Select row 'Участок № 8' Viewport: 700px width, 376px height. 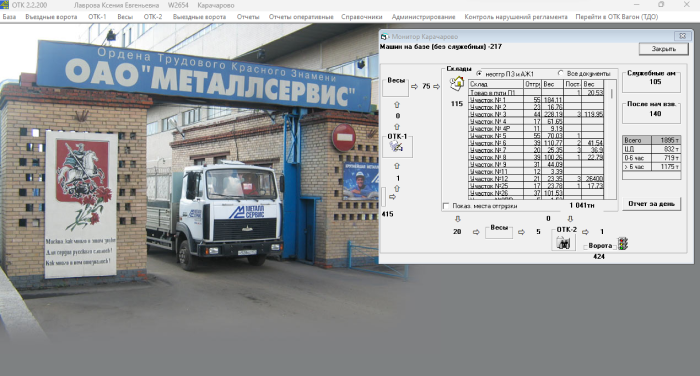click(536, 157)
